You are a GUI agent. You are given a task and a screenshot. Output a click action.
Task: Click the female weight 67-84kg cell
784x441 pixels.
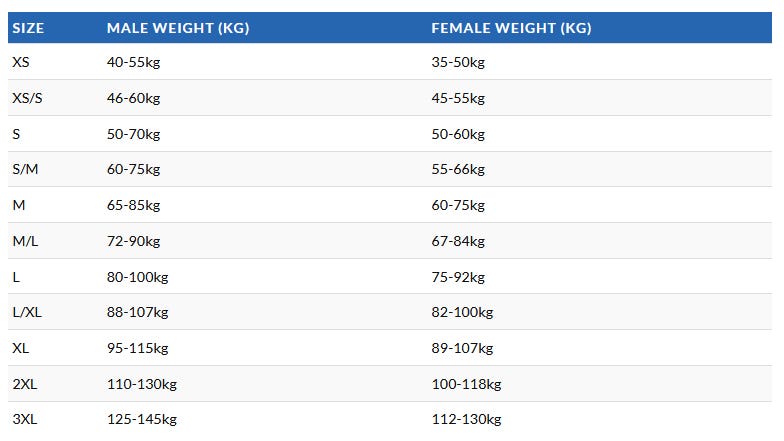458,241
